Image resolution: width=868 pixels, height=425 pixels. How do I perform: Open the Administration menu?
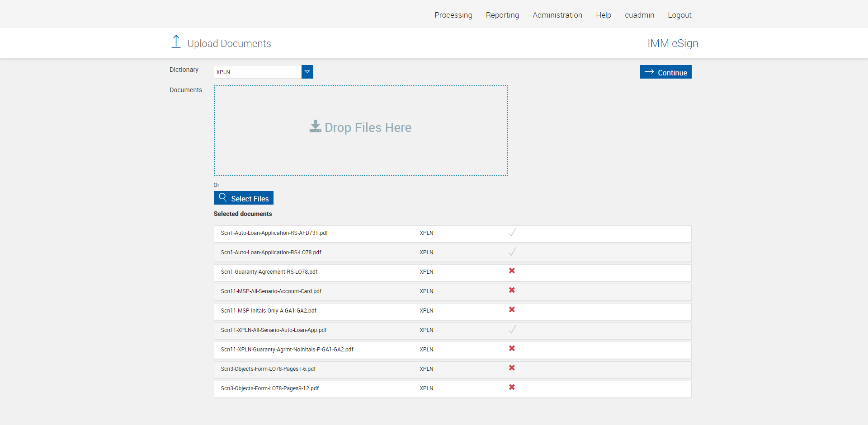click(557, 15)
